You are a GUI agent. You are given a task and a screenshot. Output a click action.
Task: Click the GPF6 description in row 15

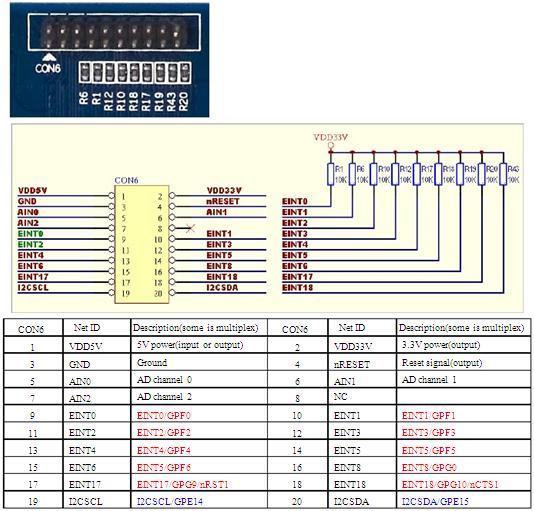[x=164, y=467]
